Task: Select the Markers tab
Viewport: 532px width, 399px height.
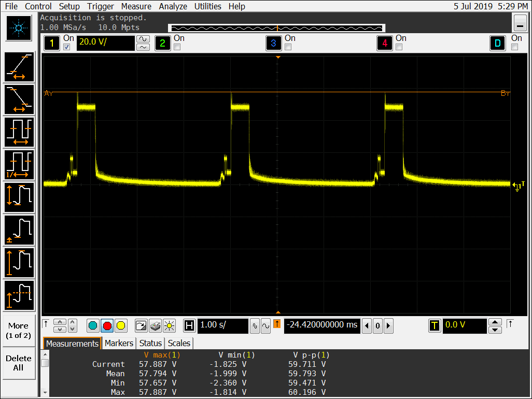Action: point(119,344)
